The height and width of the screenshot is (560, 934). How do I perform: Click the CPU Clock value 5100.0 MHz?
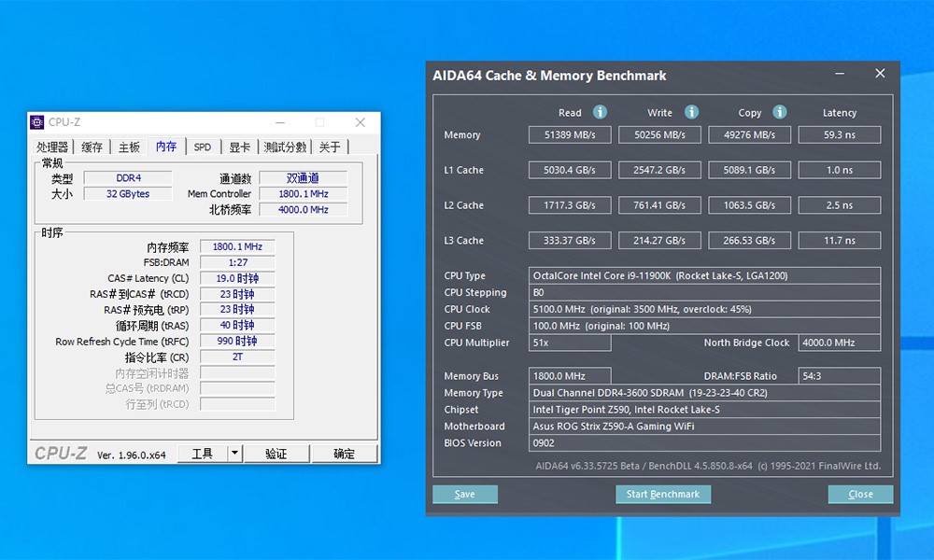point(704,309)
